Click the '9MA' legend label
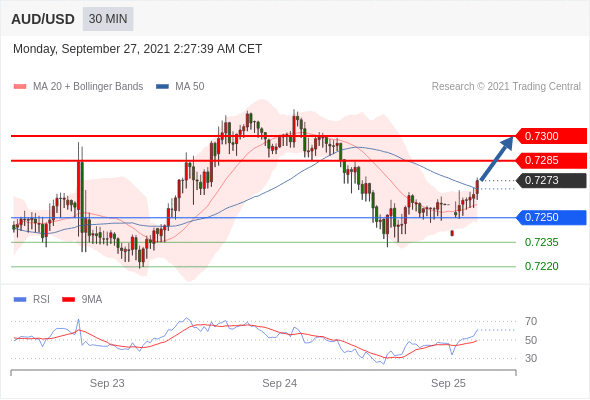Screen dimensions: 590x400 click(92, 300)
